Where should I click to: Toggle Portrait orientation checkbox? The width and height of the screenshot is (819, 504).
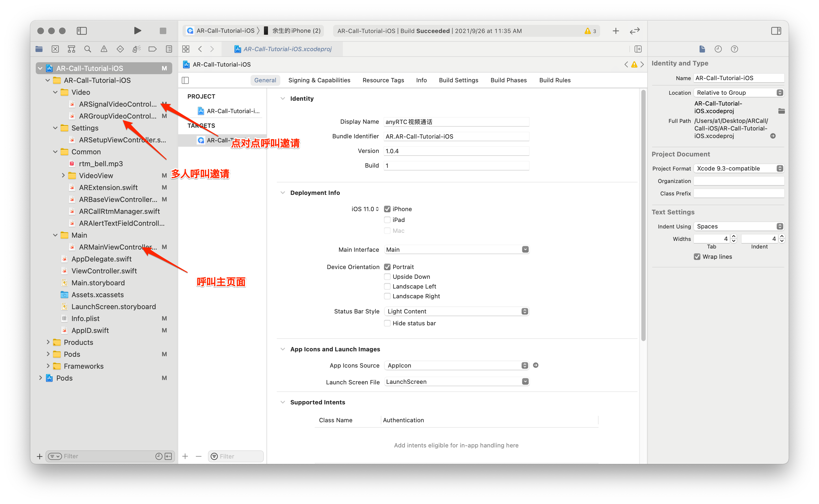(x=387, y=267)
